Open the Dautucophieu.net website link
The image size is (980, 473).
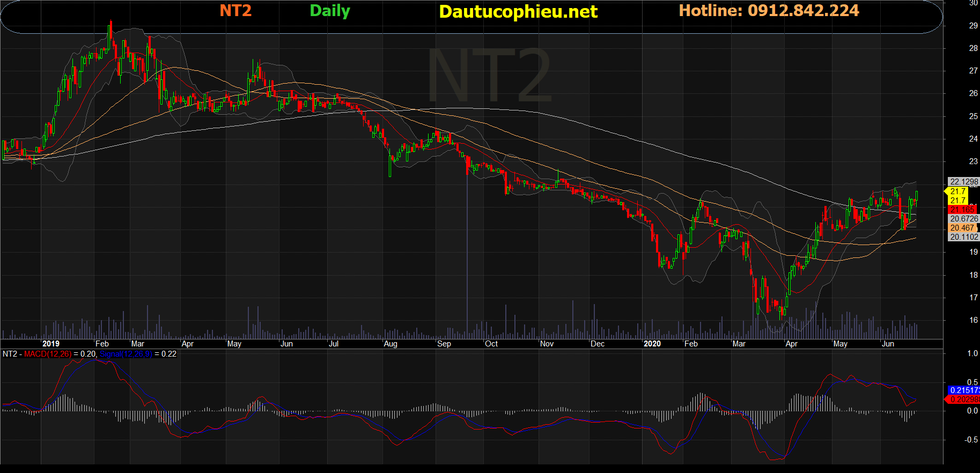[x=518, y=12]
